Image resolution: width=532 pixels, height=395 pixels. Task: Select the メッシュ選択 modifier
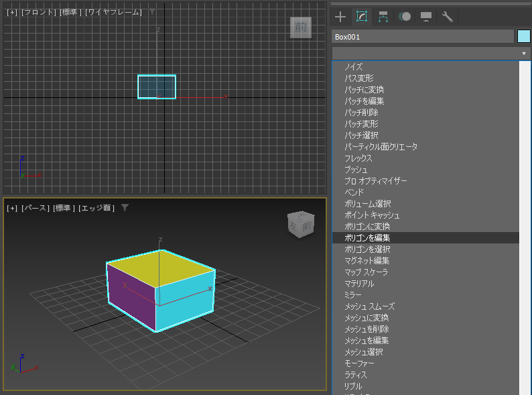coord(425,352)
